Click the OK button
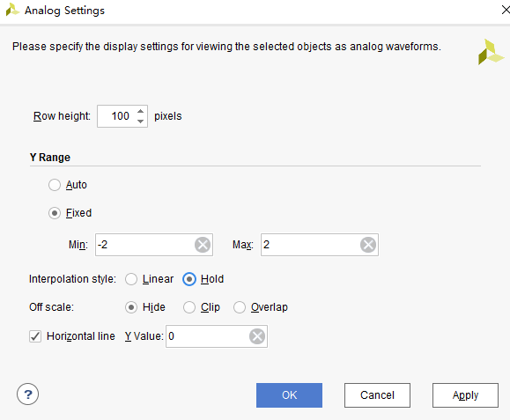The width and height of the screenshot is (510, 420). [289, 395]
